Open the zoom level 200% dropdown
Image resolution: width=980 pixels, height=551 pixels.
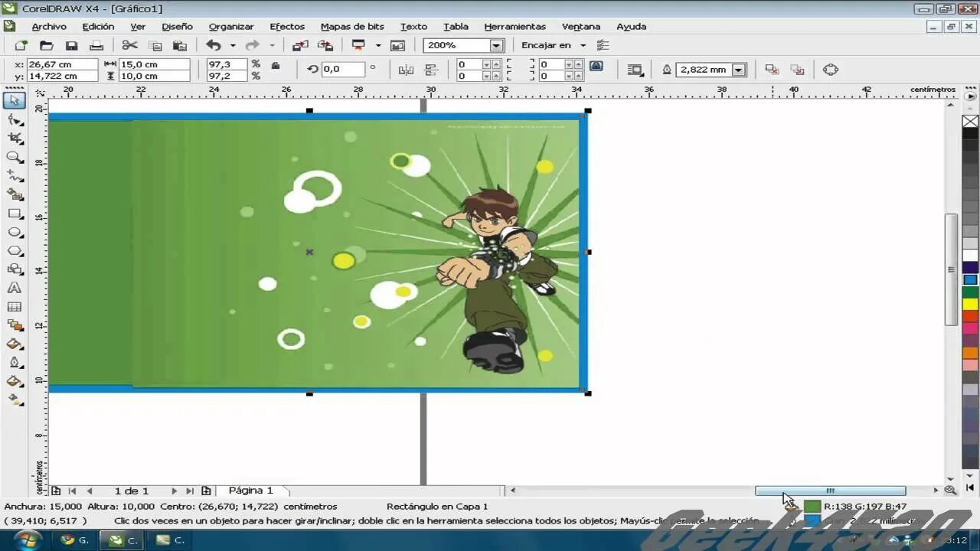(496, 46)
